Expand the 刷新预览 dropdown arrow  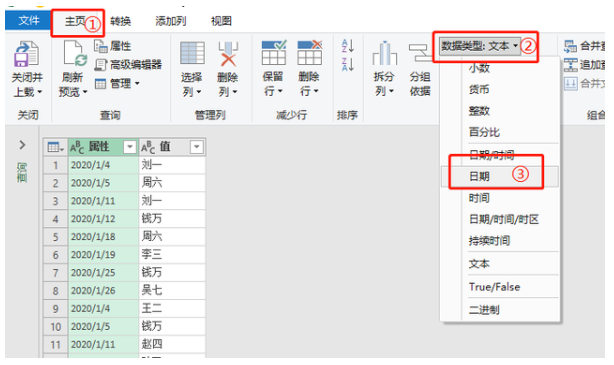coord(85,93)
